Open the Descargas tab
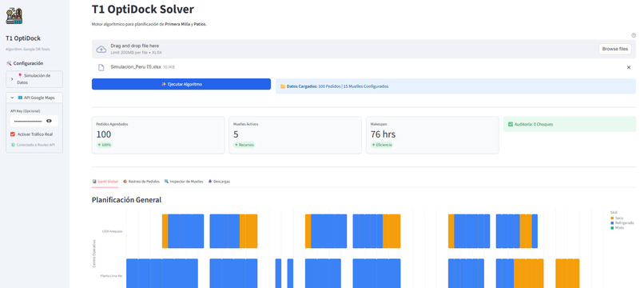 tap(219, 182)
